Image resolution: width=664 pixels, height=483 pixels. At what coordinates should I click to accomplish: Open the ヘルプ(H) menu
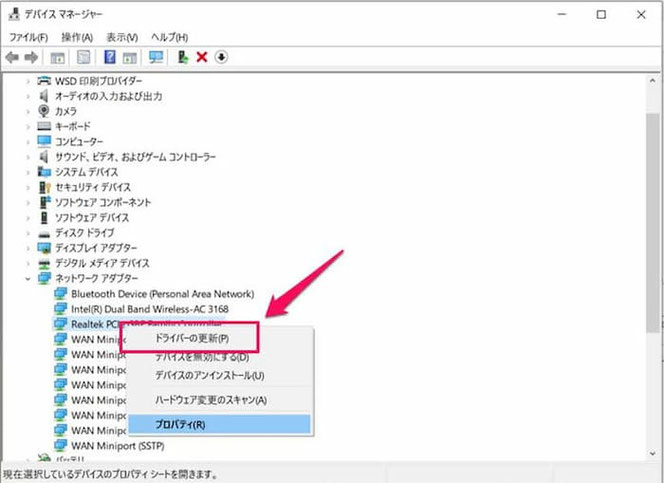point(169,37)
